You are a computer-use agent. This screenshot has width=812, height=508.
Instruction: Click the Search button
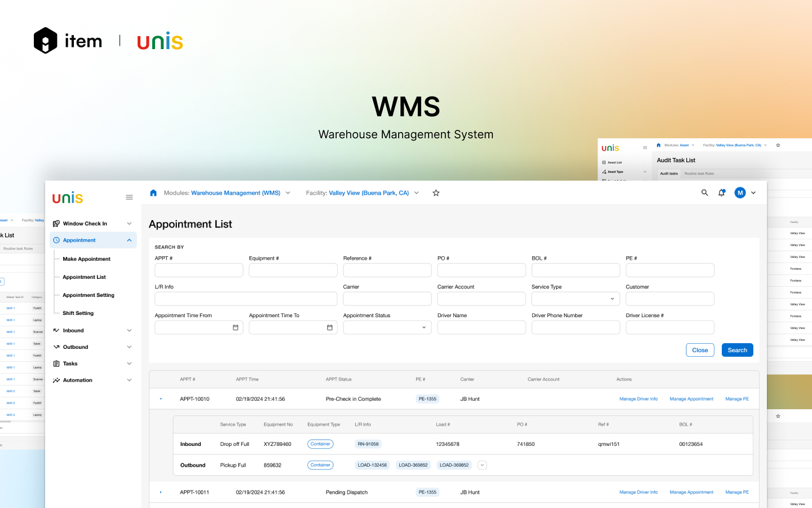(x=738, y=350)
